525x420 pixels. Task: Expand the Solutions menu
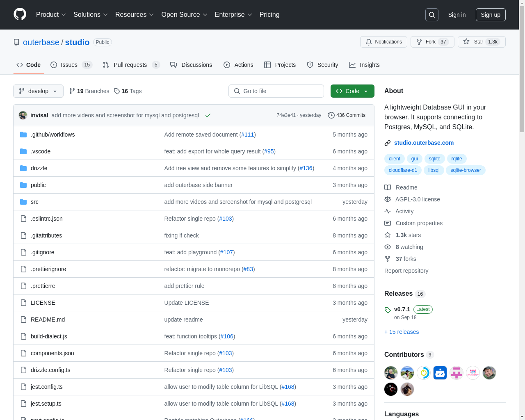tap(91, 15)
